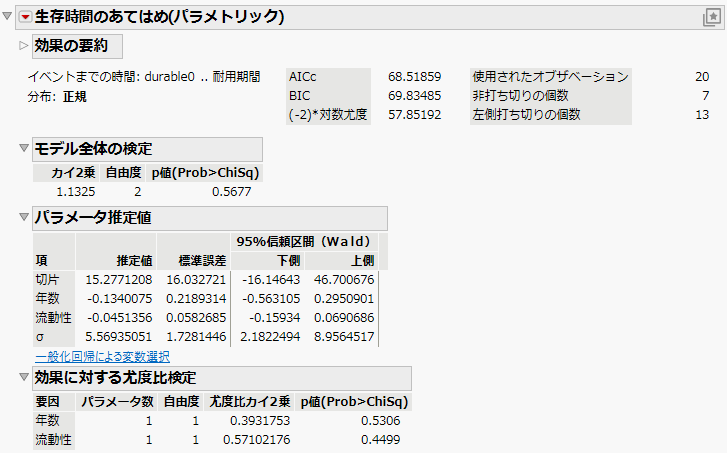Select the 流動性 estimate -0.0451356
The height and width of the screenshot is (453, 727).
[x=120, y=318]
